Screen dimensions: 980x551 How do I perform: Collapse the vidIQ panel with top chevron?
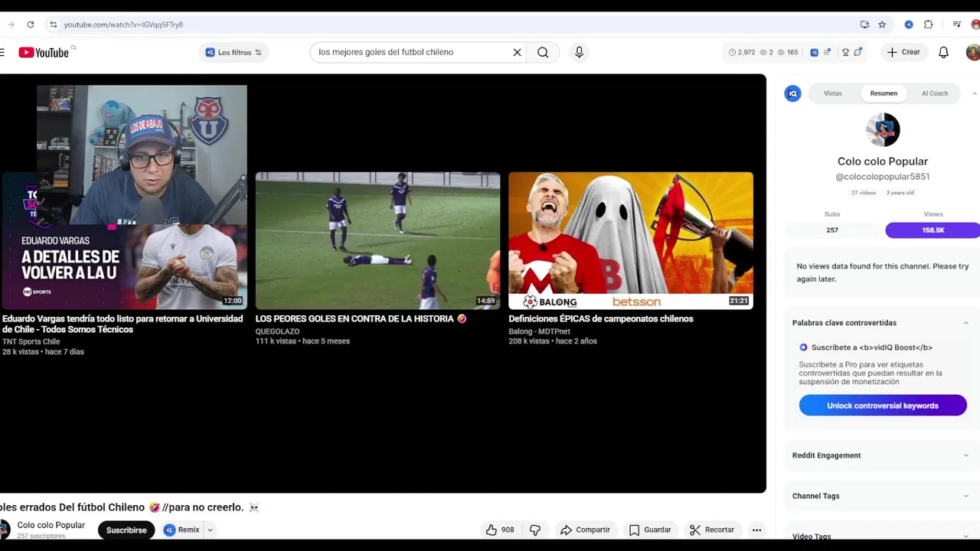[x=974, y=93]
